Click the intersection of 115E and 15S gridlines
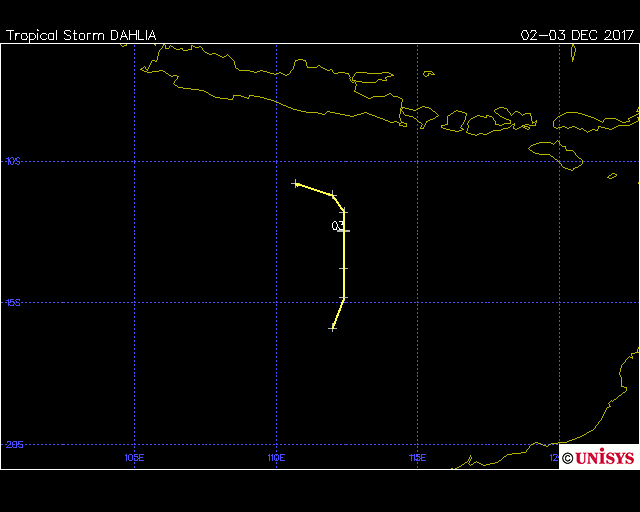The image size is (640, 512). [417, 302]
